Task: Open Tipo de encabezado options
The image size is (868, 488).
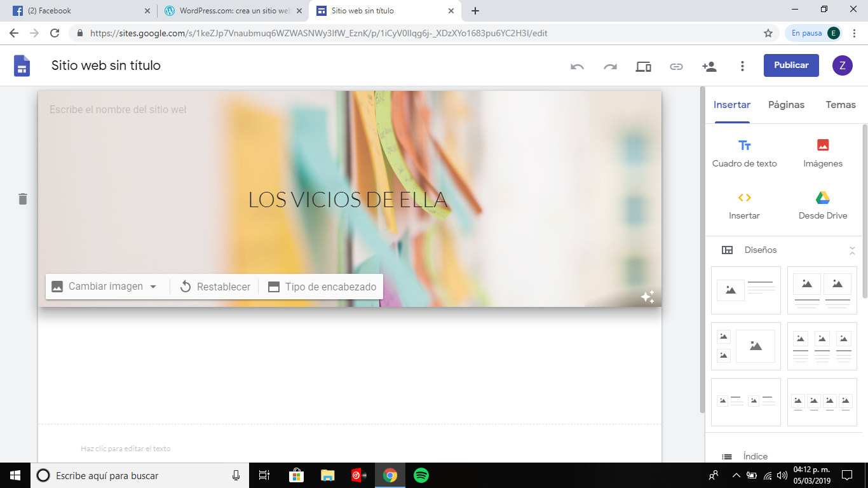Action: coord(323,287)
